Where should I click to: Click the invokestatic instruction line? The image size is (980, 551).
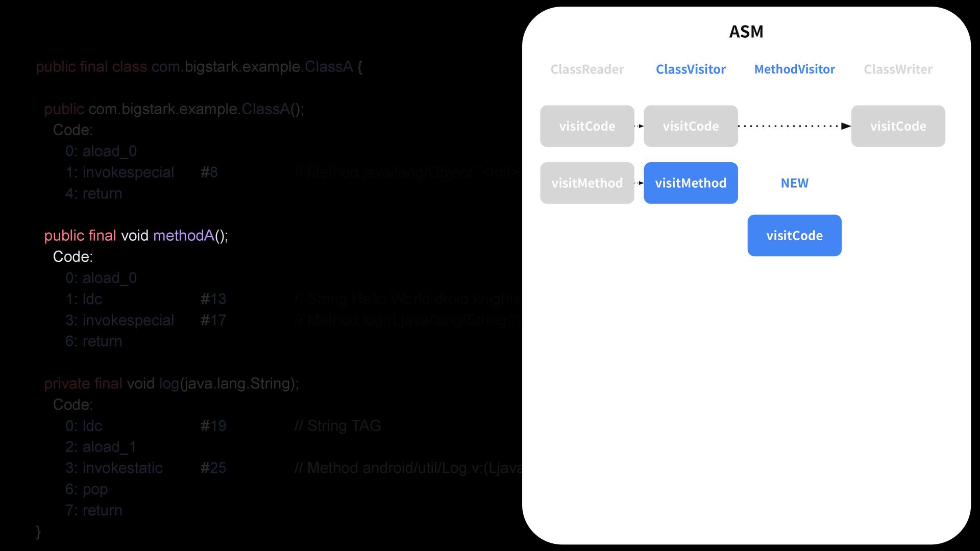(122, 468)
